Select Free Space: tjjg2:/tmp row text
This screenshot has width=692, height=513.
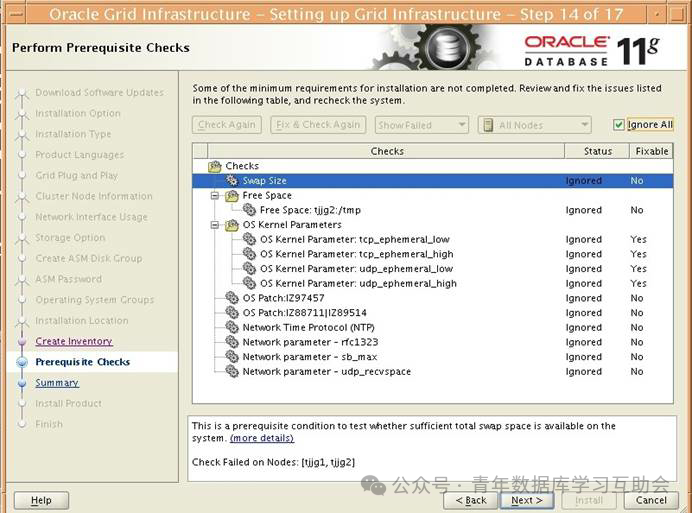(310, 210)
